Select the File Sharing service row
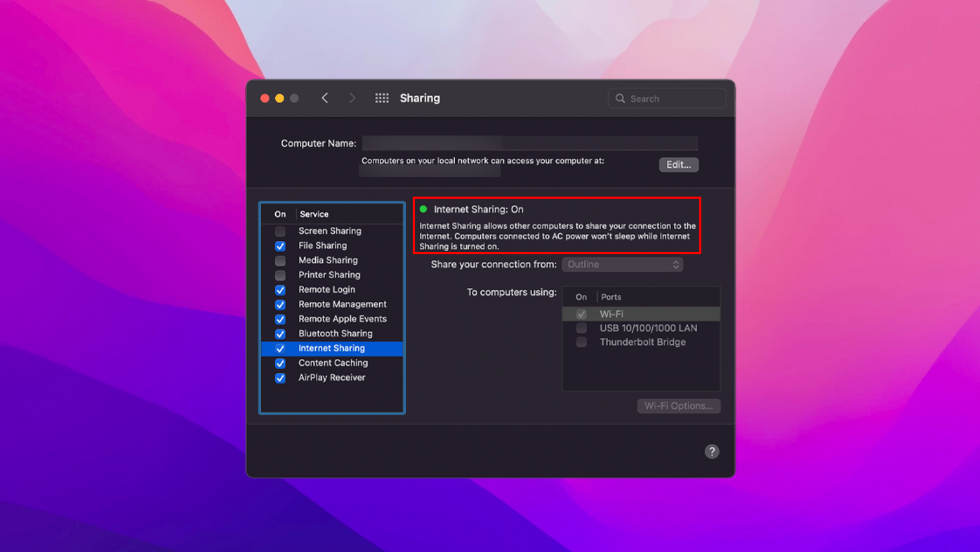Image resolution: width=980 pixels, height=552 pixels. (x=332, y=246)
